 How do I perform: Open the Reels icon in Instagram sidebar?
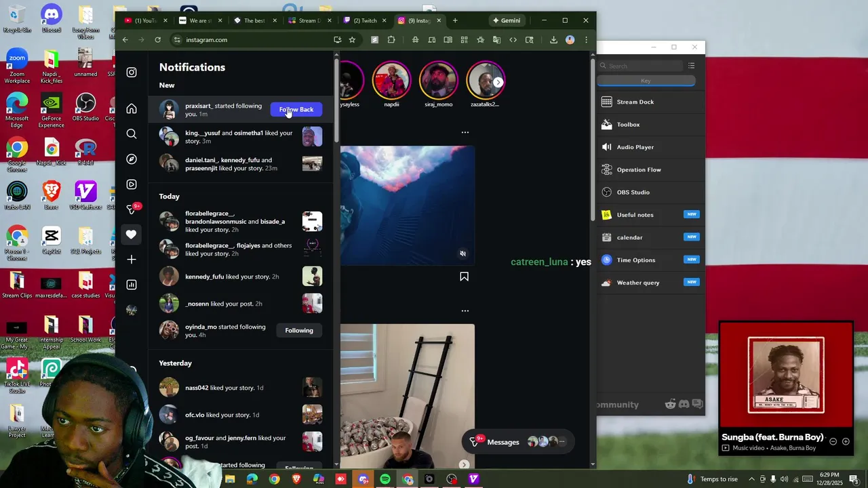pyautogui.click(x=132, y=184)
